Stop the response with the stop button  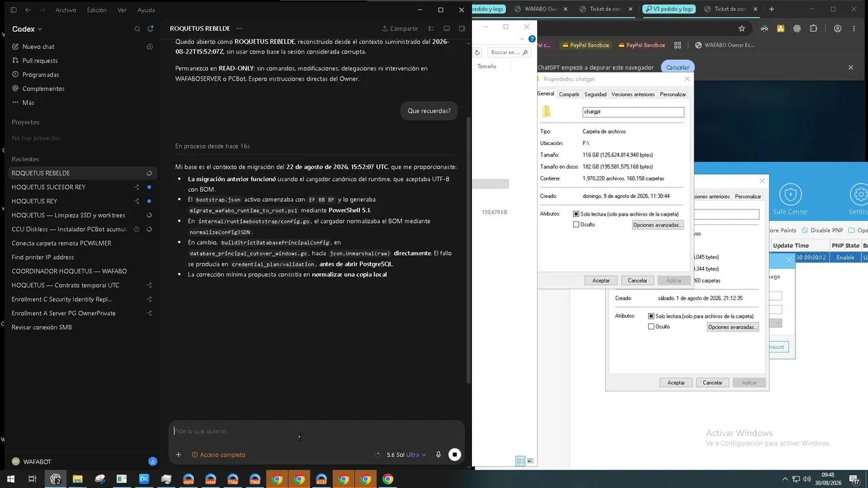tap(455, 455)
